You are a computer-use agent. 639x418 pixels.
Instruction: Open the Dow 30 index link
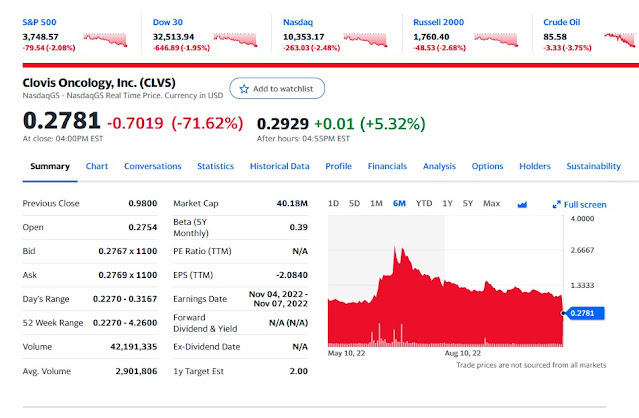tap(167, 22)
